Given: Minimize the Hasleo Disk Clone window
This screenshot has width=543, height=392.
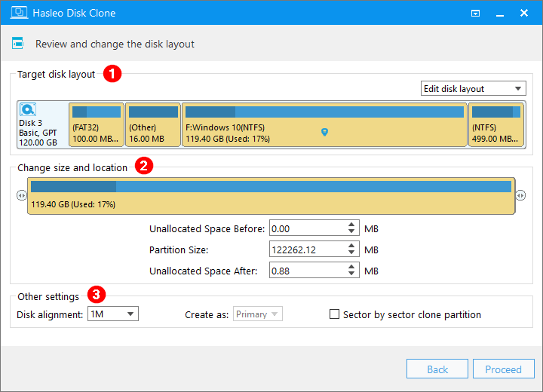Looking at the screenshot, I should click(500, 14).
